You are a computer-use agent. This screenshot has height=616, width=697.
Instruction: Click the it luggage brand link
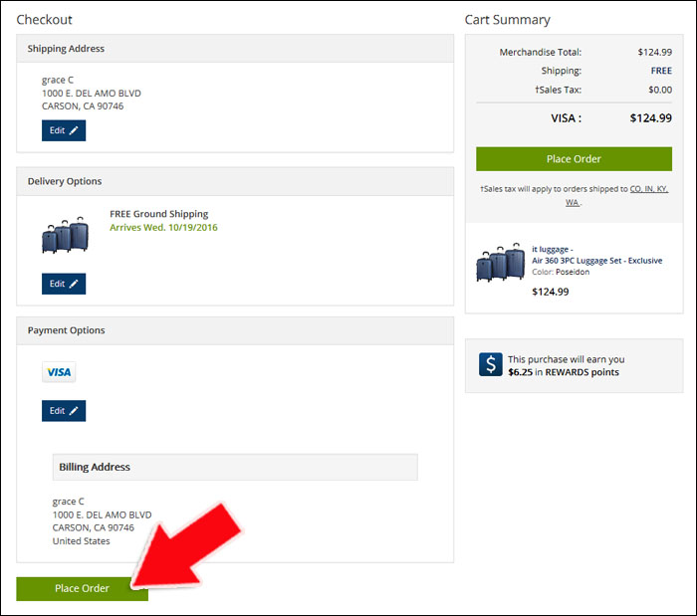point(551,249)
